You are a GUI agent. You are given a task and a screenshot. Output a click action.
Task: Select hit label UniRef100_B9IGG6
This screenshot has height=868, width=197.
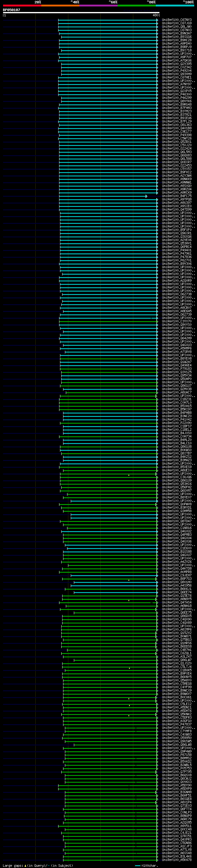pyautogui.click(x=176, y=37)
